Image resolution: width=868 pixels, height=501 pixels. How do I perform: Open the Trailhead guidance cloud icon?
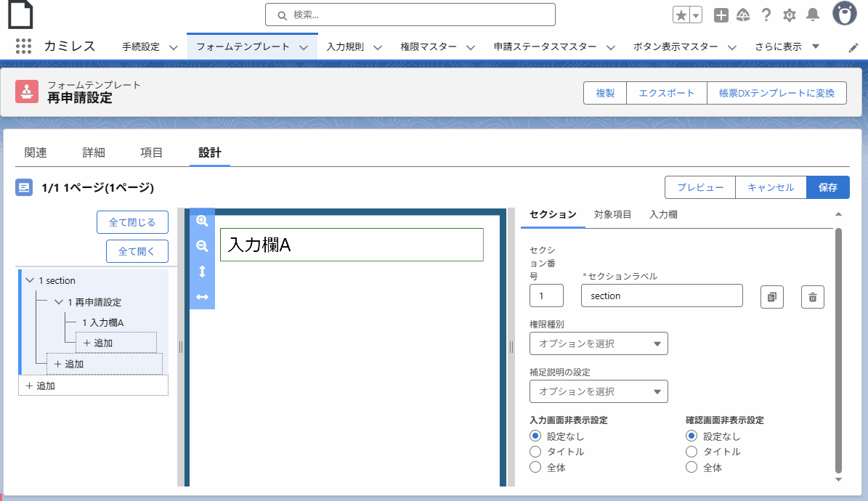[743, 15]
